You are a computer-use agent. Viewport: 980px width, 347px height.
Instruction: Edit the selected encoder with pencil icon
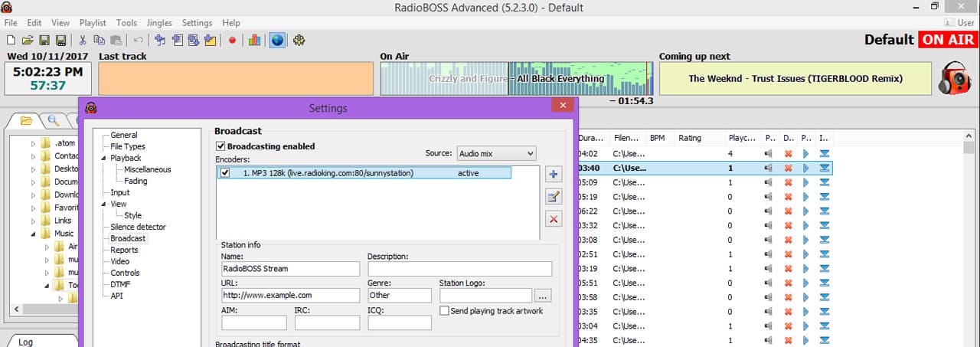554,197
